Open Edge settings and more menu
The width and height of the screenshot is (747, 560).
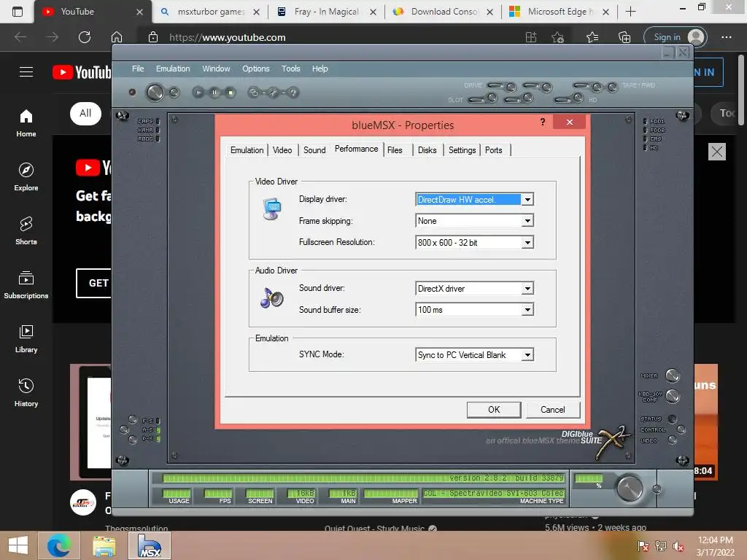point(726,37)
